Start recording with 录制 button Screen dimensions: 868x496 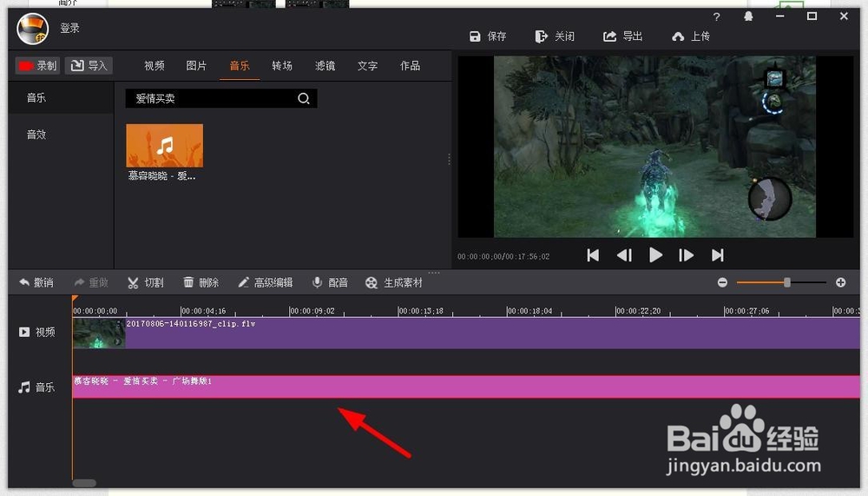coord(37,65)
